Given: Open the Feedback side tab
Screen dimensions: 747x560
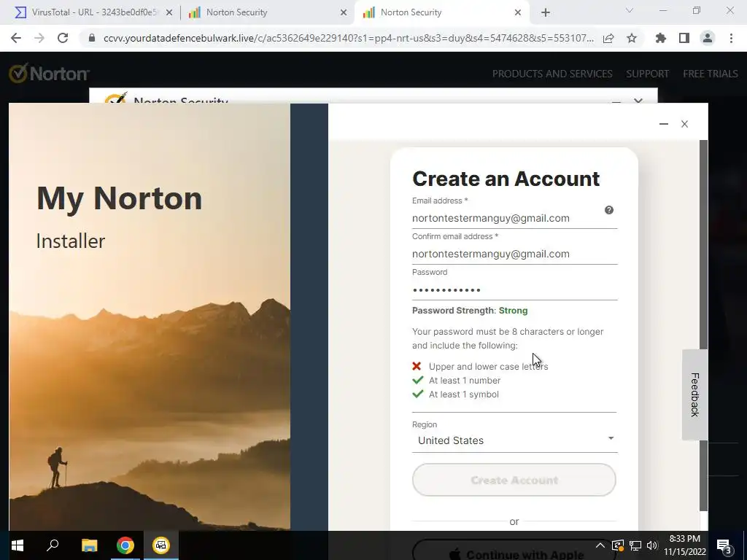Looking at the screenshot, I should point(694,394).
